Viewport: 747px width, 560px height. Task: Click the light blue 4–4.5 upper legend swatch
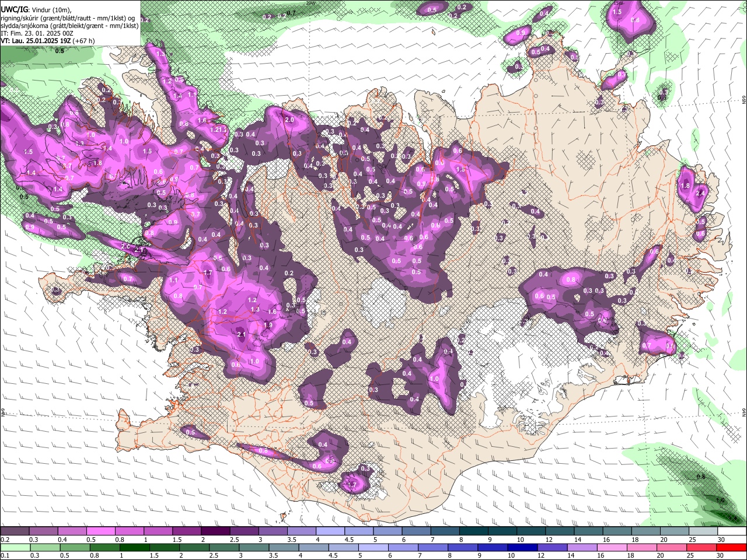[x=330, y=531]
